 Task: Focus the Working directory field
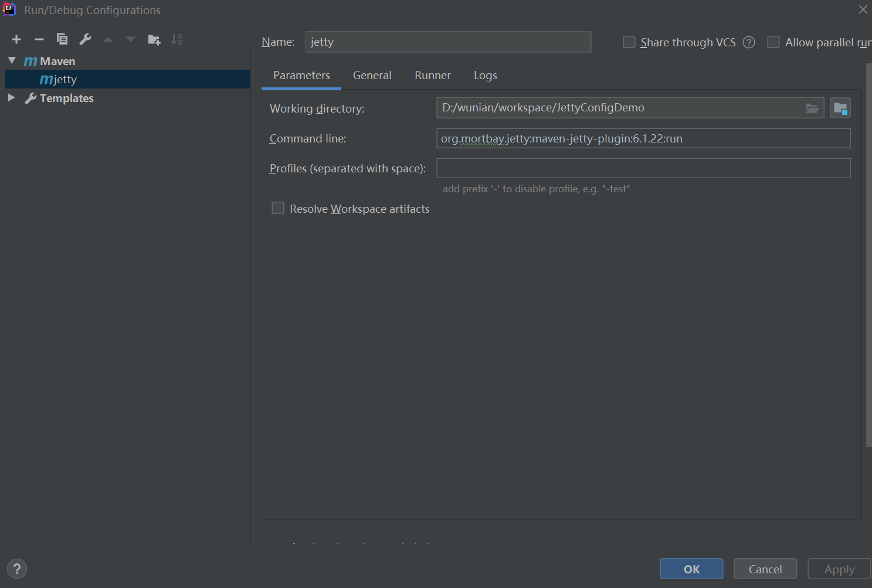pyautogui.click(x=630, y=108)
